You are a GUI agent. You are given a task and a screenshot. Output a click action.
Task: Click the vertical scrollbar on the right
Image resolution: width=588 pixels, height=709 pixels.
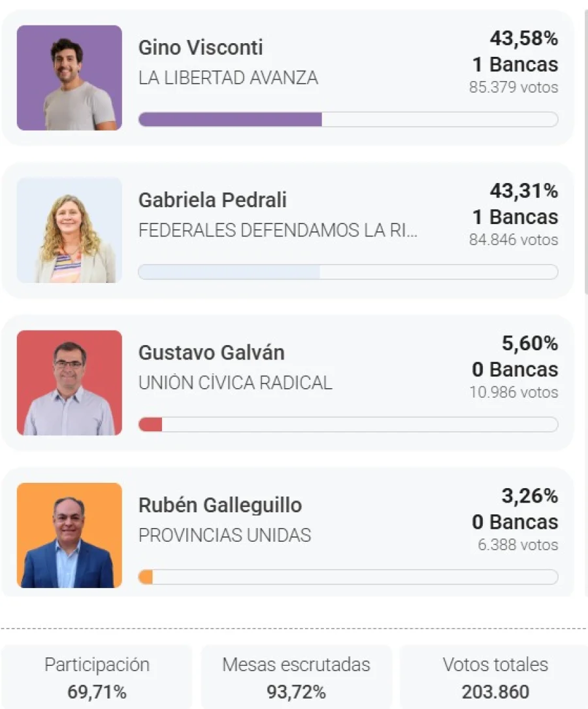click(x=585, y=150)
